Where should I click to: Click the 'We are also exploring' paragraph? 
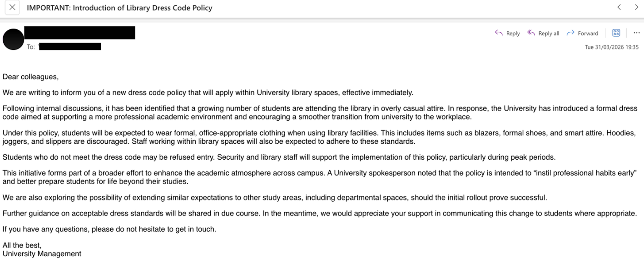pyautogui.click(x=274, y=198)
